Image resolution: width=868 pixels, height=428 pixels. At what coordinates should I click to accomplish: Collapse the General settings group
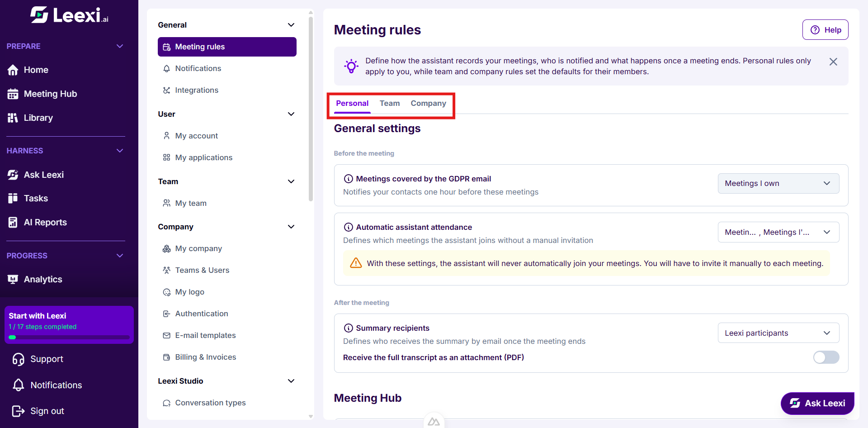click(291, 25)
